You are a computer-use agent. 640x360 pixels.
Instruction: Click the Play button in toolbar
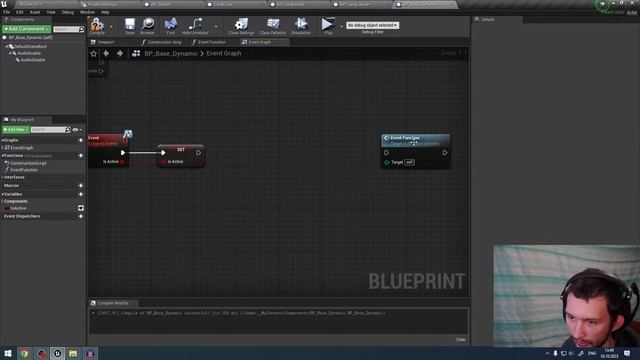coord(328,25)
